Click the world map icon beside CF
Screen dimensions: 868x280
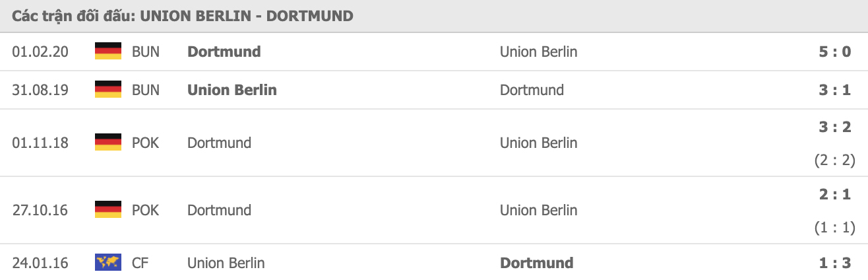[x=108, y=263]
